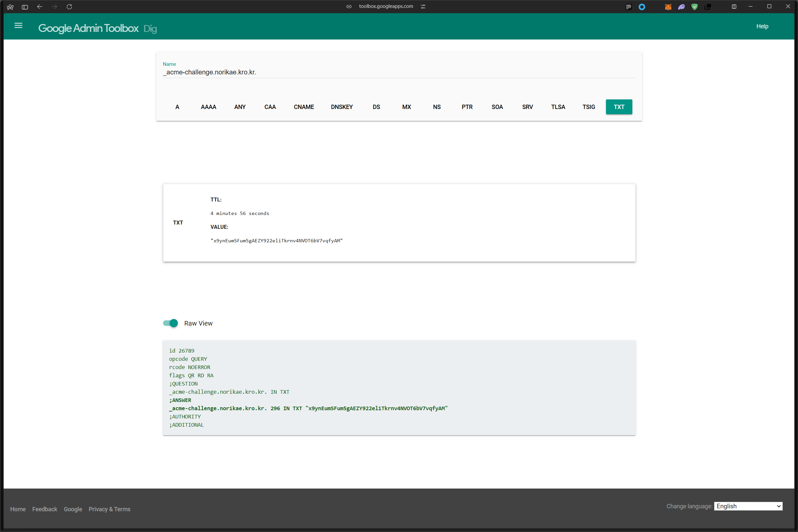Select the TSIG record type
The height and width of the screenshot is (532, 798).
tap(589, 107)
